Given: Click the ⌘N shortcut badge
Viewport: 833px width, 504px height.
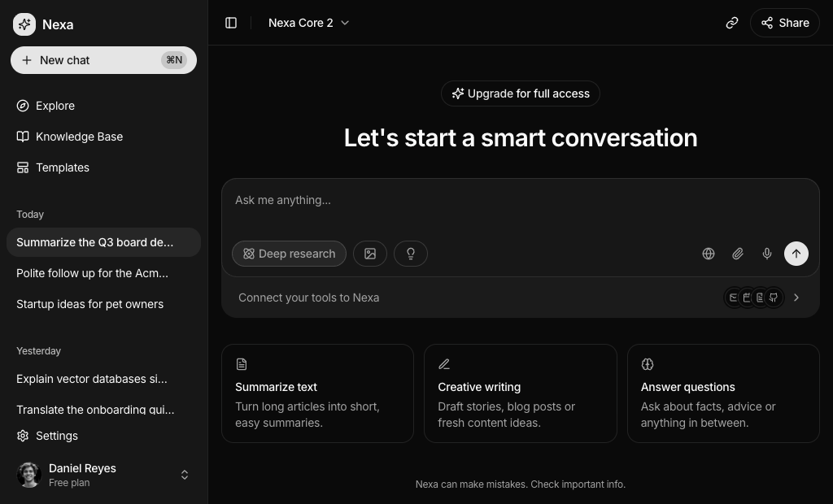Looking at the screenshot, I should pos(174,60).
